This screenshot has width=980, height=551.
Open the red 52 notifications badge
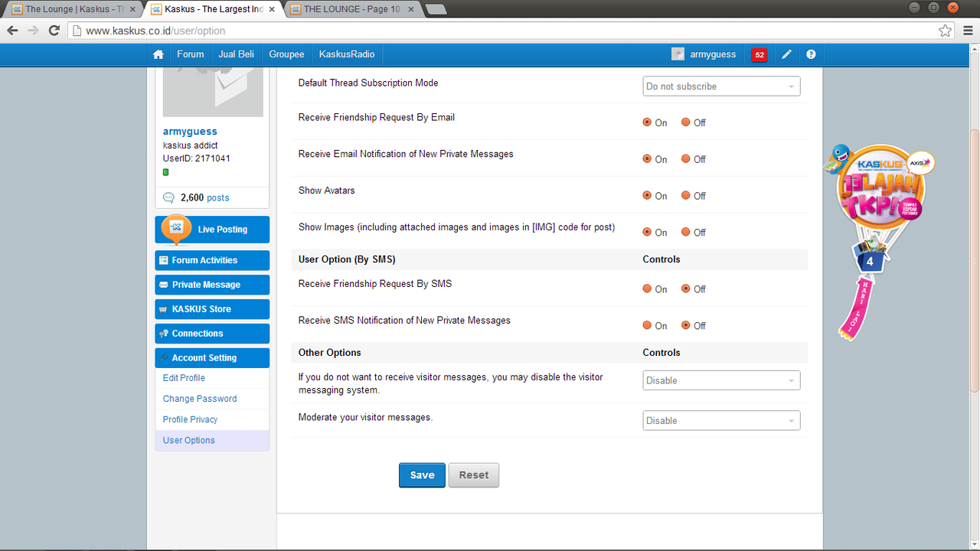click(x=759, y=55)
